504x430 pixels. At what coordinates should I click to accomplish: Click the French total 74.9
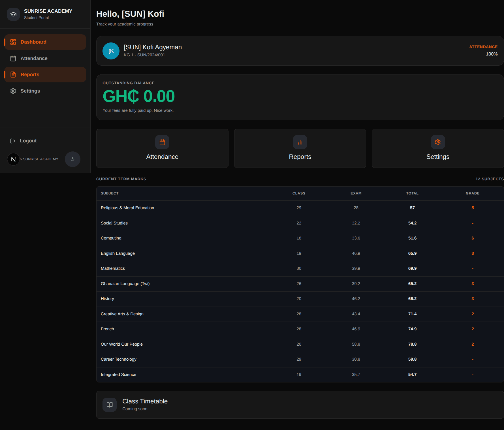point(412,329)
